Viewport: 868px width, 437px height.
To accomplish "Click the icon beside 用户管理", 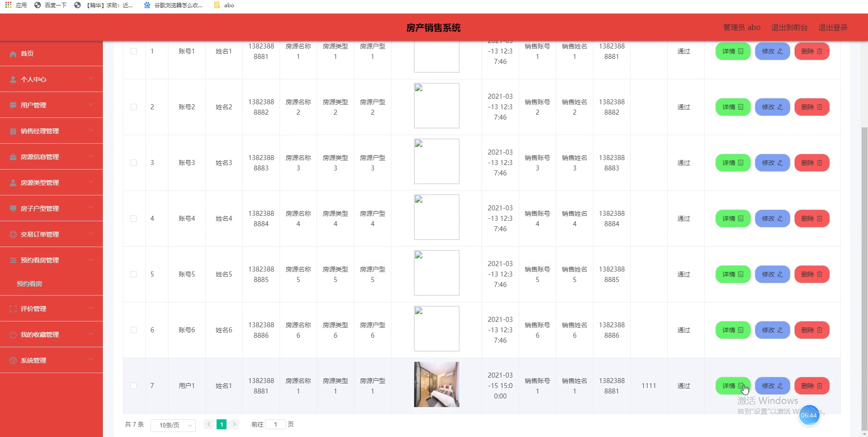I will [x=13, y=105].
